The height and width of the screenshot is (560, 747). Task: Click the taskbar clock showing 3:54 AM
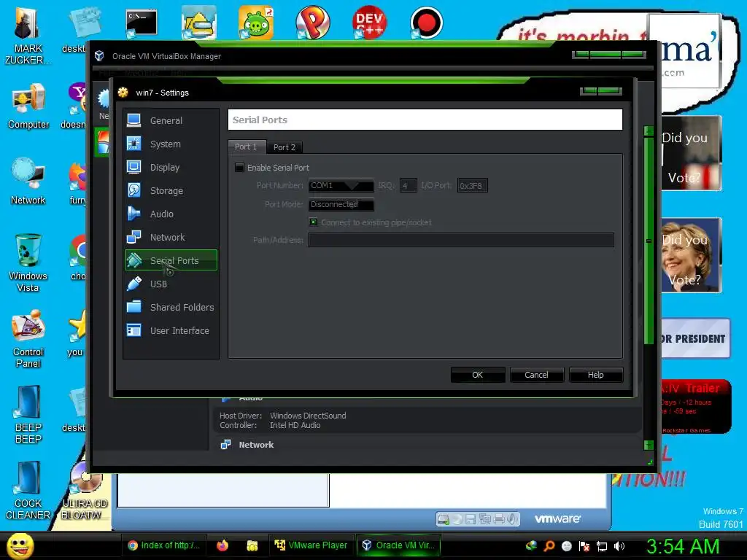683,546
